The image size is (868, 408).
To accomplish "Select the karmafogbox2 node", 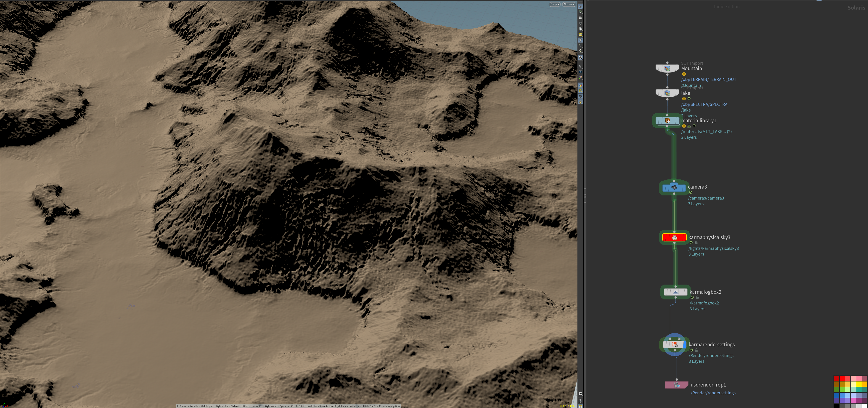I will pyautogui.click(x=676, y=292).
